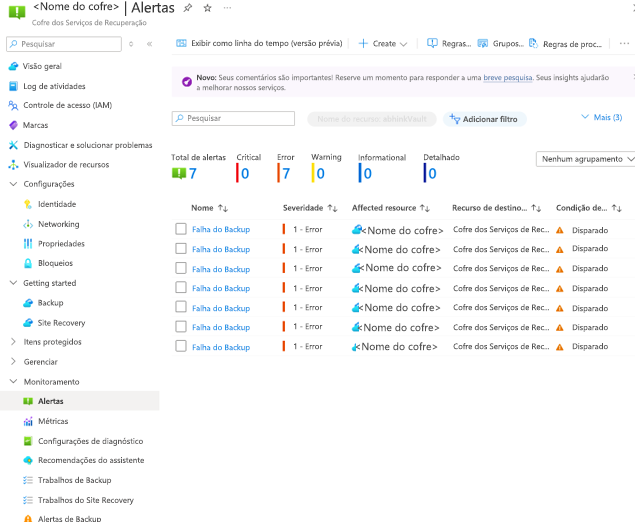Click in the sidebar Pesquisar search box
Screen dimensions: 635x522
pos(64,44)
